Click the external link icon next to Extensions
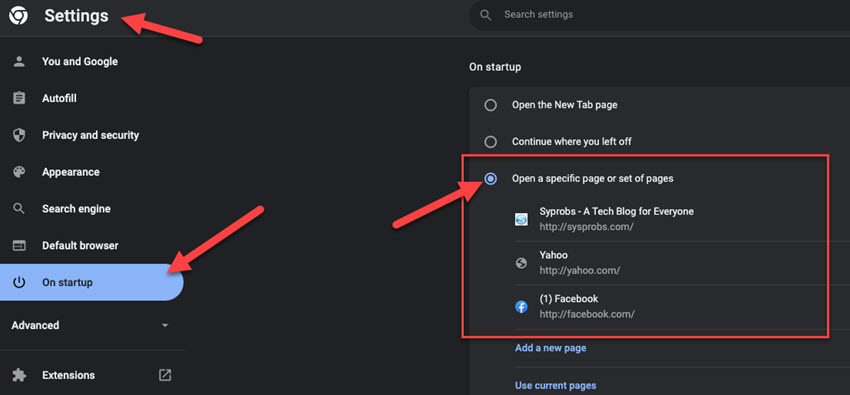Screen dimensions: 850x395 pyautogui.click(x=165, y=375)
